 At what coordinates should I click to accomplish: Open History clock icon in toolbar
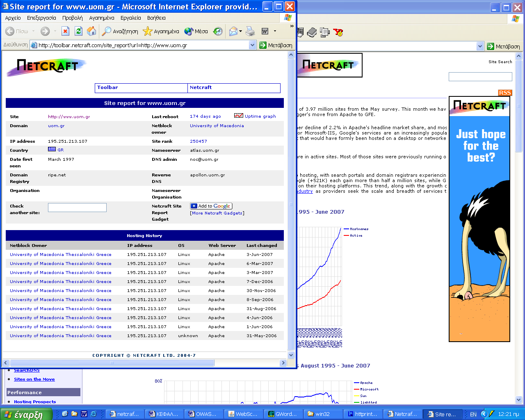[218, 31]
